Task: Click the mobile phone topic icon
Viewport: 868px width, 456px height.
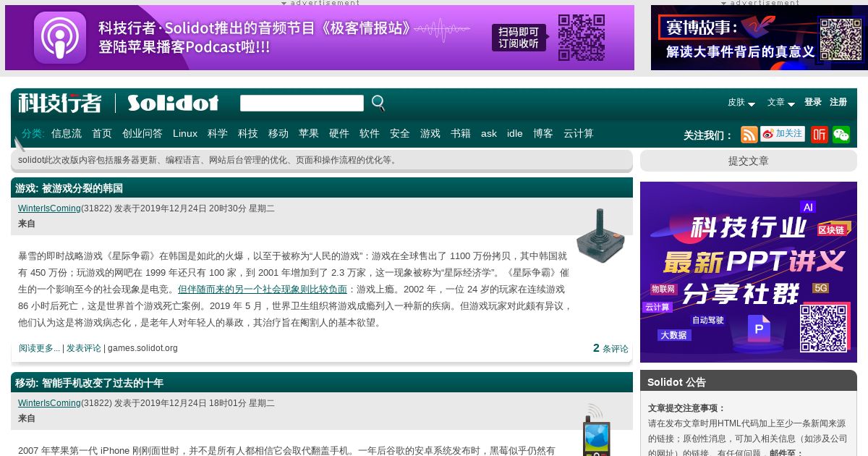Action: (597, 429)
